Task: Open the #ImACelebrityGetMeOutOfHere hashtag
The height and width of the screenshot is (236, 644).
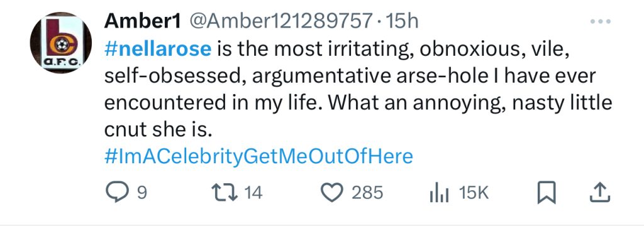Action: point(258,158)
